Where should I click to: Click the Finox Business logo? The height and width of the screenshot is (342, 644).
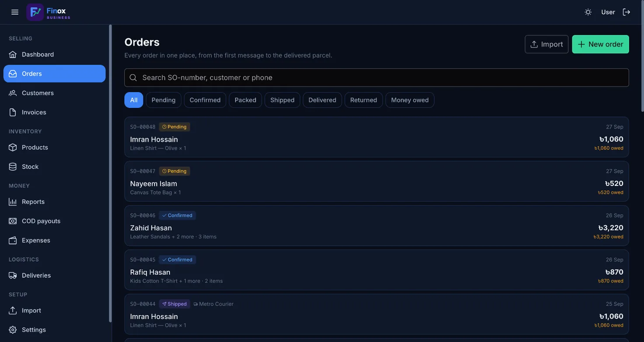point(48,12)
